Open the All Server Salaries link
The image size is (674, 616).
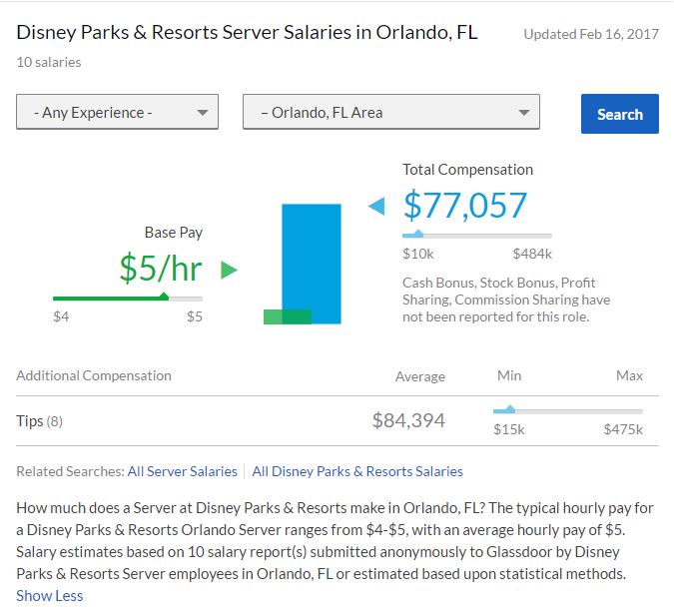(183, 471)
